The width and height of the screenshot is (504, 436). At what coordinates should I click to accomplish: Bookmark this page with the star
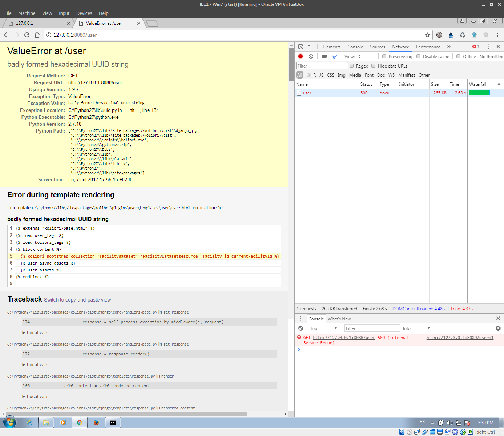[x=428, y=35]
